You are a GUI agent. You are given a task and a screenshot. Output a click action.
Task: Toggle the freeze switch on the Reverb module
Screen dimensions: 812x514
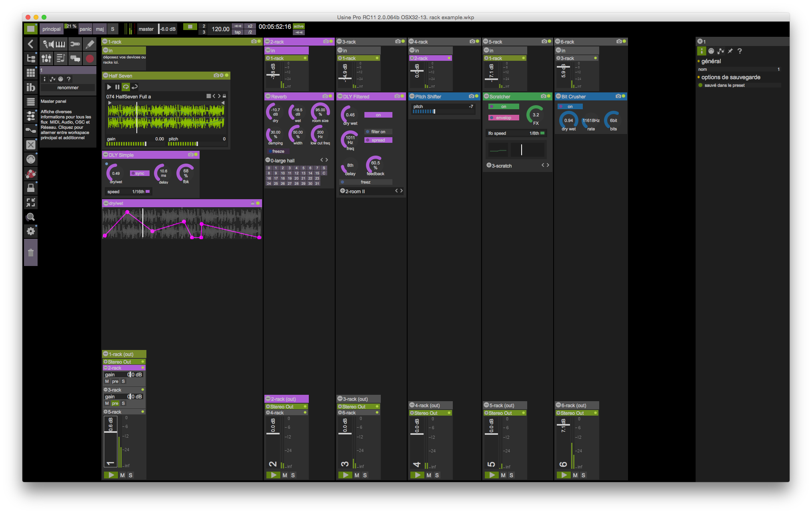(278, 151)
